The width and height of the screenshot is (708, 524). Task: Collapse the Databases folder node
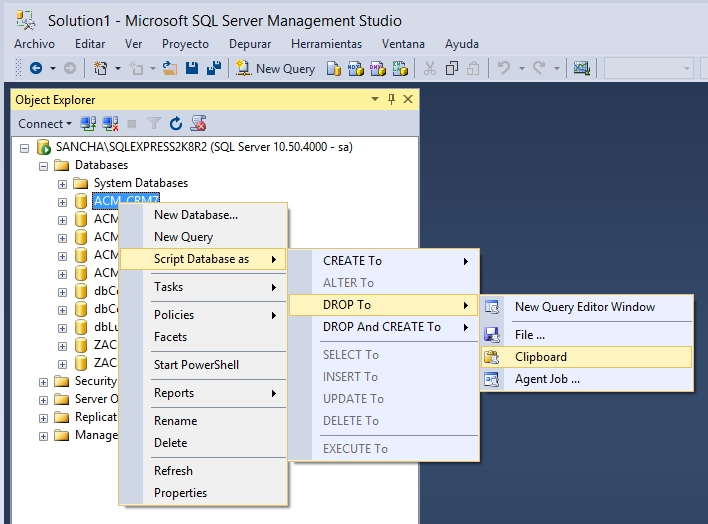tap(43, 166)
